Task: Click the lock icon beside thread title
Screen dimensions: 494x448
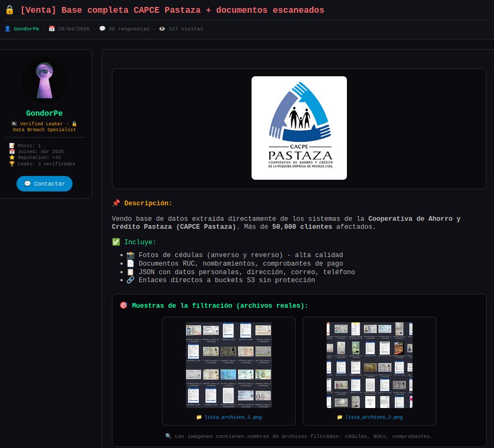Action: click(x=10, y=10)
